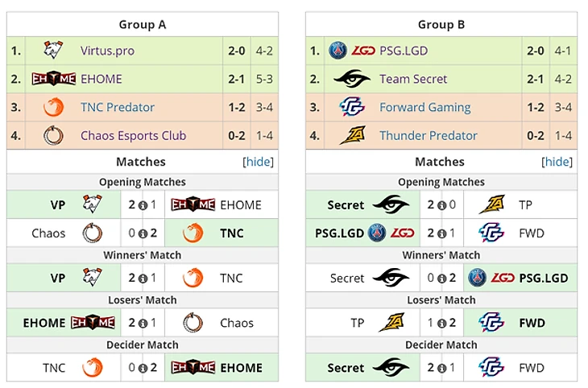Hide the Group B matches list
Screen dimensions: 588x388
click(x=557, y=162)
